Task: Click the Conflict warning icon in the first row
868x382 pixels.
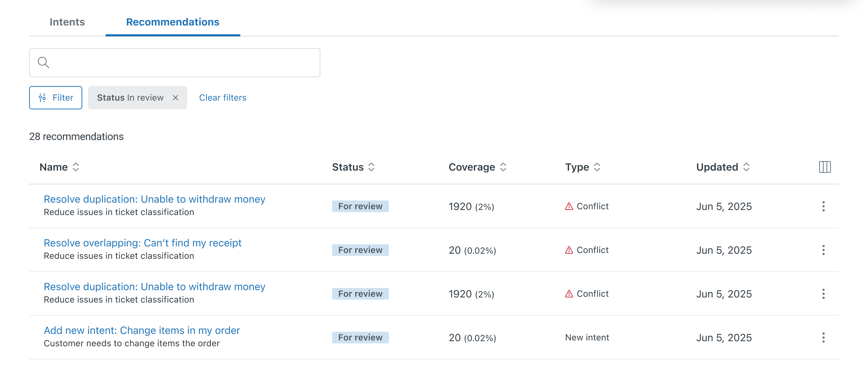Action: point(569,206)
